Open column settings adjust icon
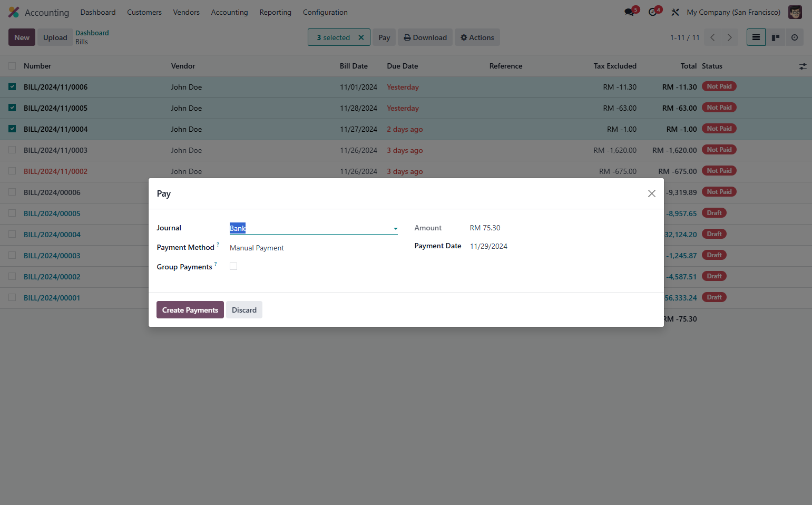The height and width of the screenshot is (505, 812). click(803, 66)
